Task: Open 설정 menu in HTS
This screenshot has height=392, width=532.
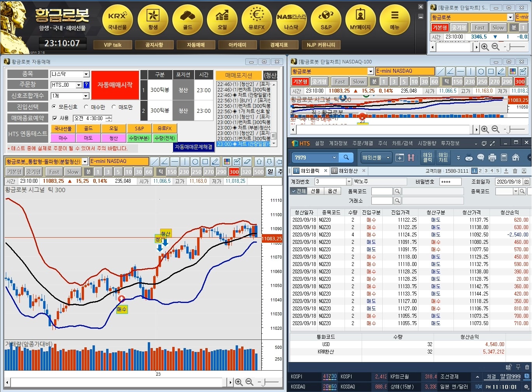Action: 319,143
